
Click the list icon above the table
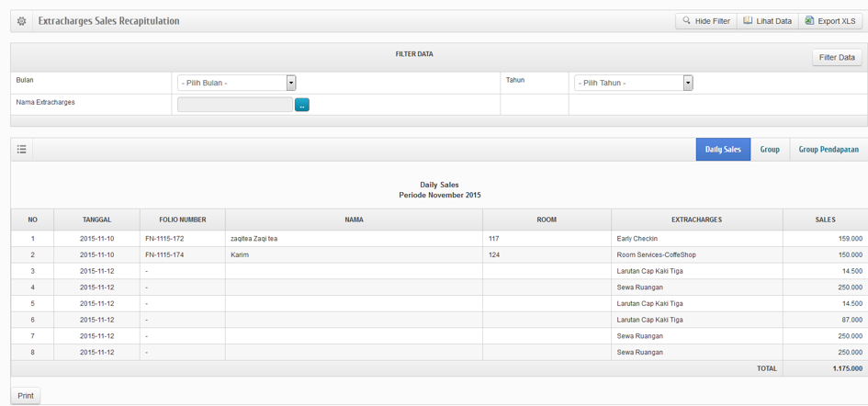tap(22, 149)
